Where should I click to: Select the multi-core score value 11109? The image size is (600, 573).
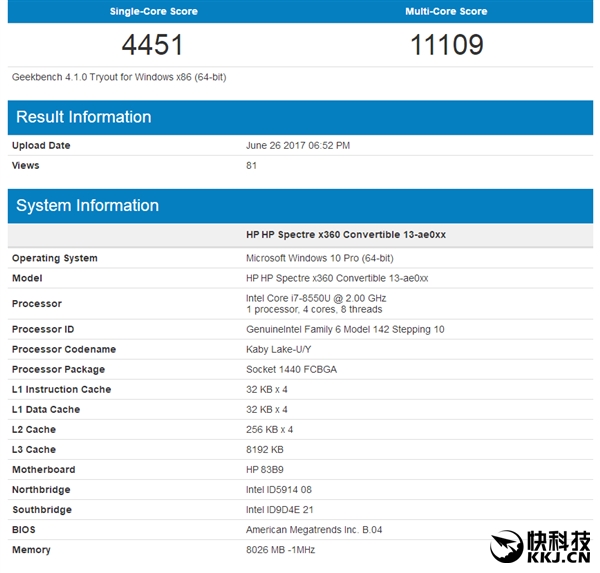(447, 45)
